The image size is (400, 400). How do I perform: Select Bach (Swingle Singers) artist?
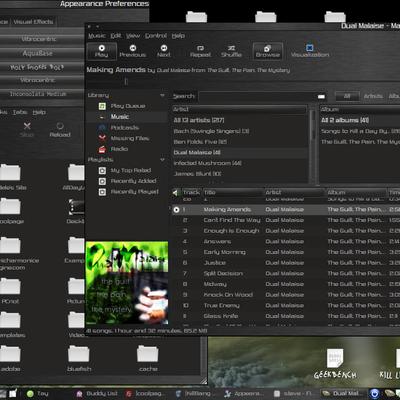pos(240,131)
